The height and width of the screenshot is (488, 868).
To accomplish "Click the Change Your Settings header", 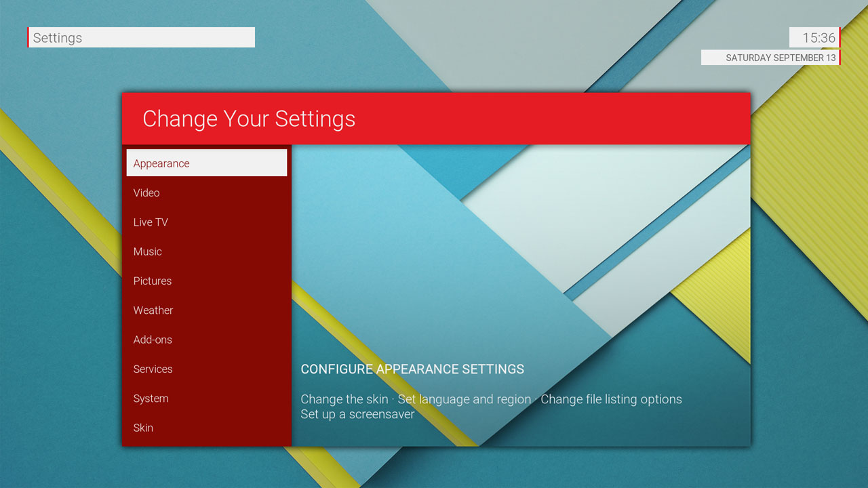I will [249, 119].
